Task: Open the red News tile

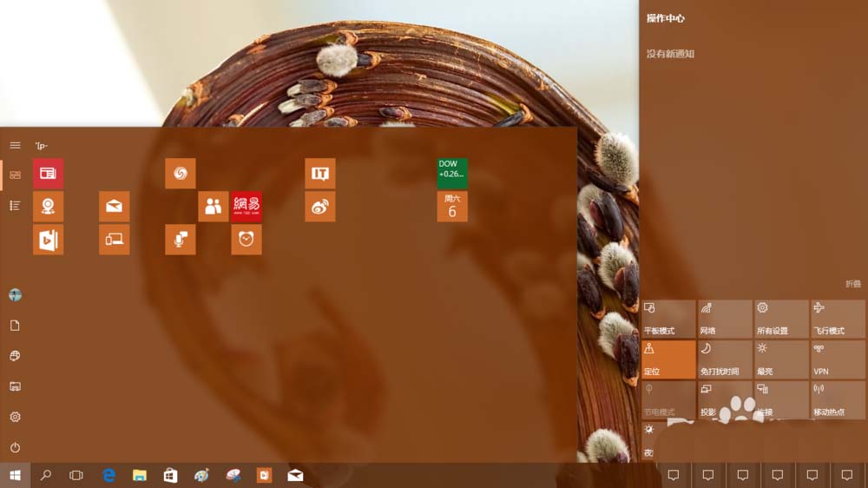Action: point(48,174)
